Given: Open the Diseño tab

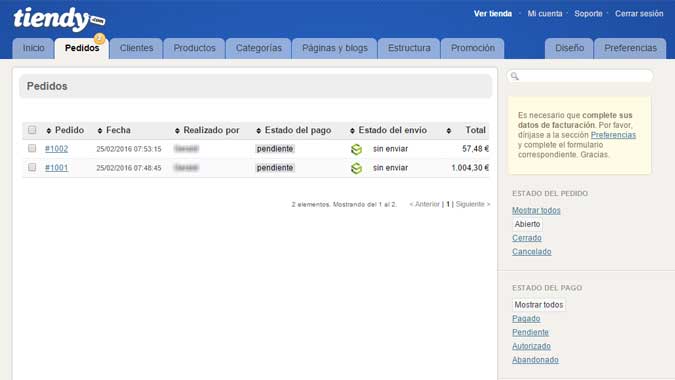Looking at the screenshot, I should pos(570,48).
